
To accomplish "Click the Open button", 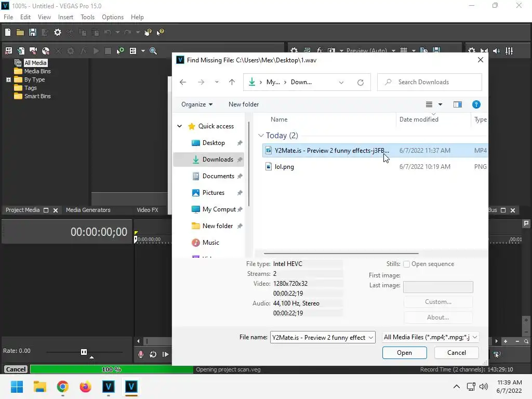I will pyautogui.click(x=404, y=353).
